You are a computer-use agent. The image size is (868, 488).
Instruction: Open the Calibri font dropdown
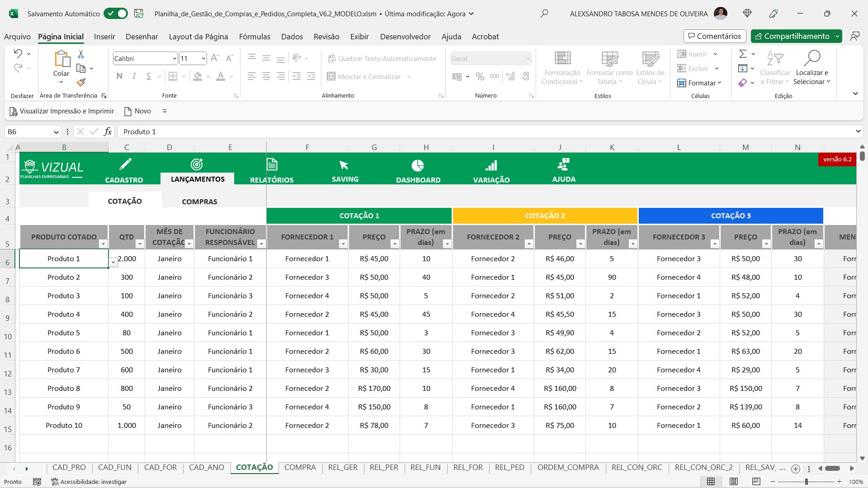[x=175, y=58]
